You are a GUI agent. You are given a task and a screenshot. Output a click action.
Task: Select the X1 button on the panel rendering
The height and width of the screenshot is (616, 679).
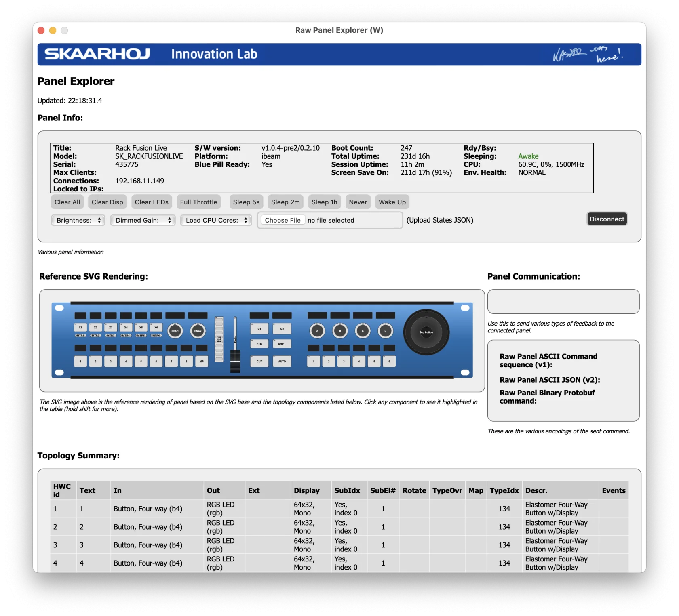point(80,328)
